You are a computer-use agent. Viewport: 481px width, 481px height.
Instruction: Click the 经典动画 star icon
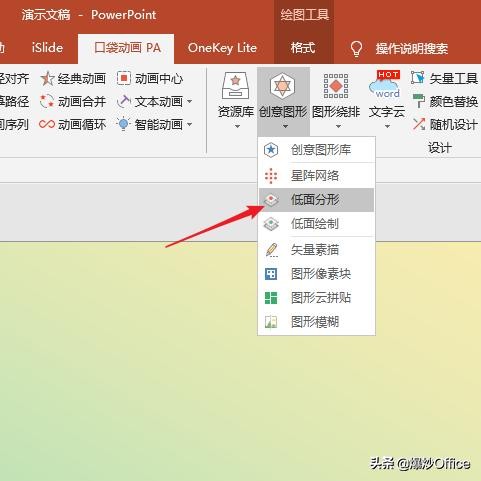click(x=47, y=79)
